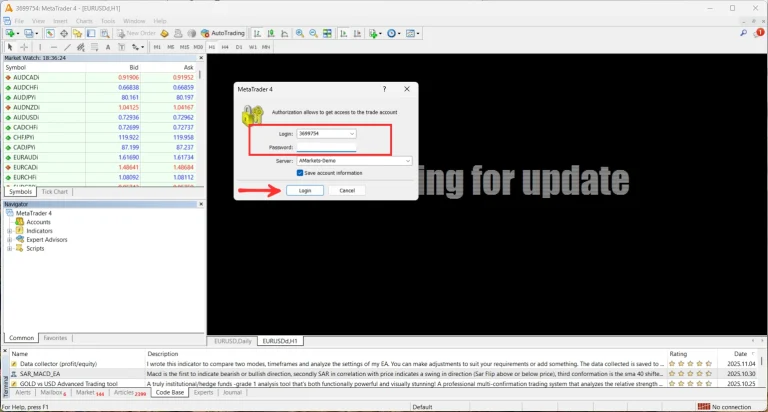Open the Charts menu
This screenshot has height=412, width=768.
coord(84,21)
